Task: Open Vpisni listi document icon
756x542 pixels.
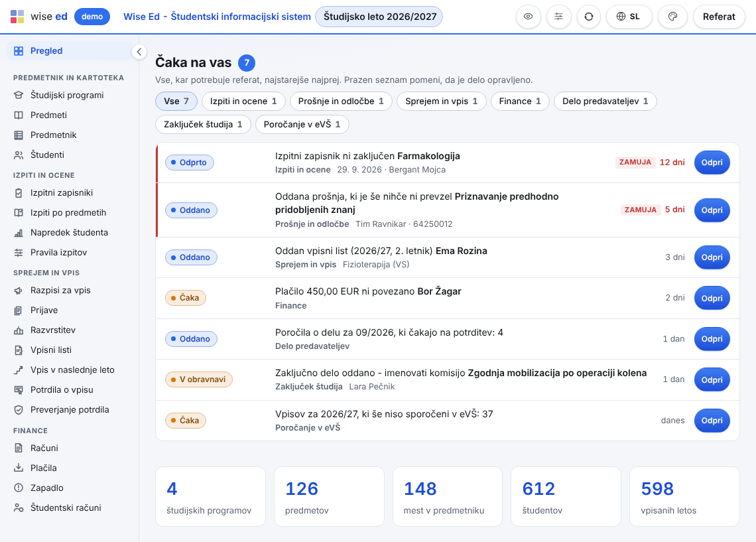Action: (x=19, y=350)
